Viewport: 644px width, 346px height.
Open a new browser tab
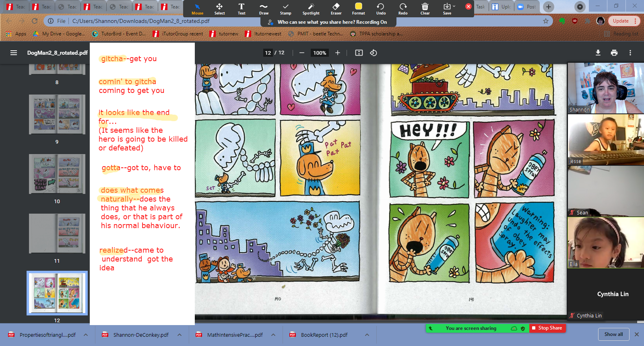click(548, 7)
